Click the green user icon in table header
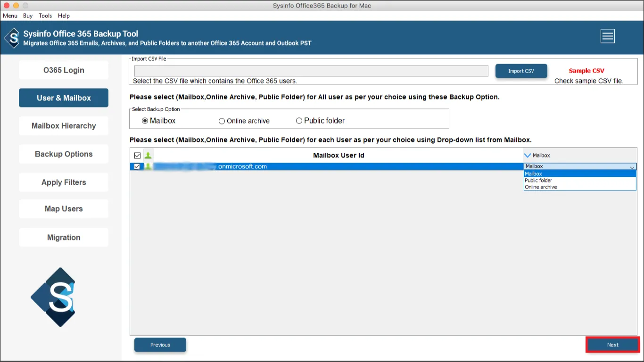Screen dimensions: 644x362 click(148, 155)
